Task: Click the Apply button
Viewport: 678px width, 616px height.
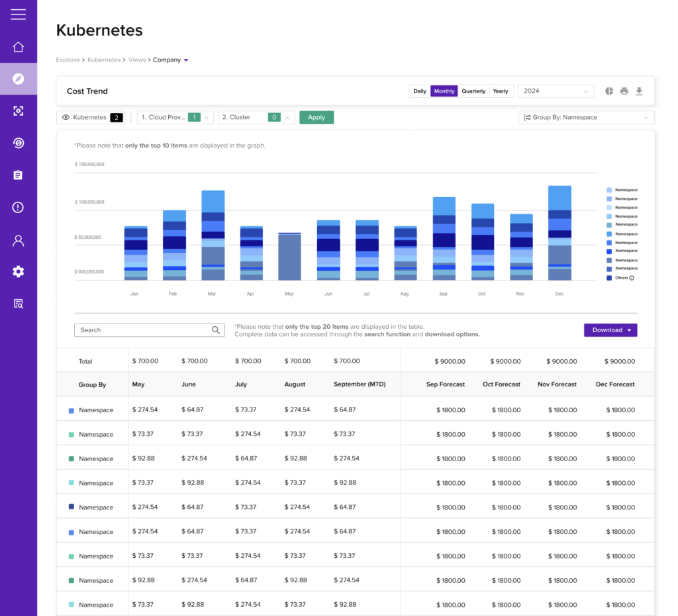Action: [316, 118]
